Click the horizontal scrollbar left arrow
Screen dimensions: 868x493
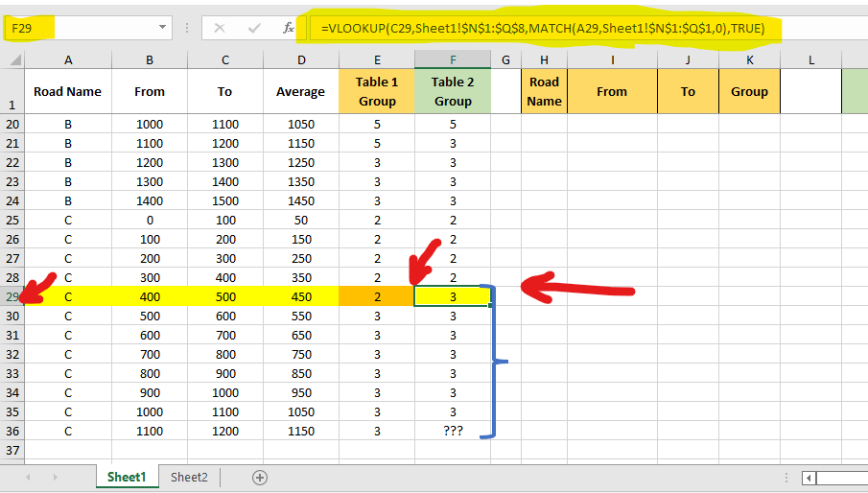tap(809, 478)
